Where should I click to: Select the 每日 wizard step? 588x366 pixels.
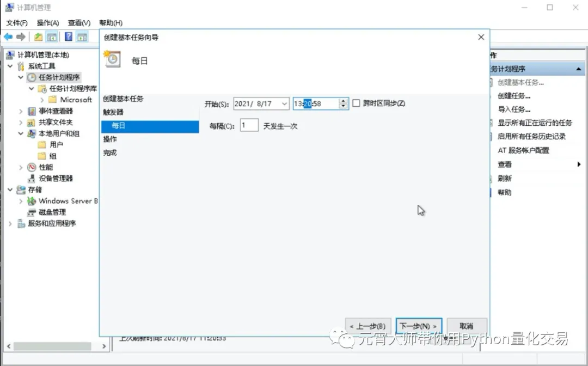(150, 126)
